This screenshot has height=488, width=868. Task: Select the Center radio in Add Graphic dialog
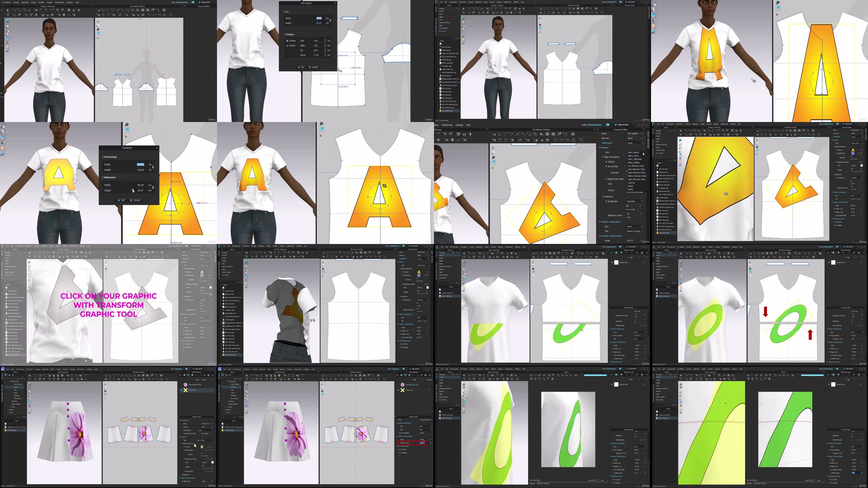(287, 46)
